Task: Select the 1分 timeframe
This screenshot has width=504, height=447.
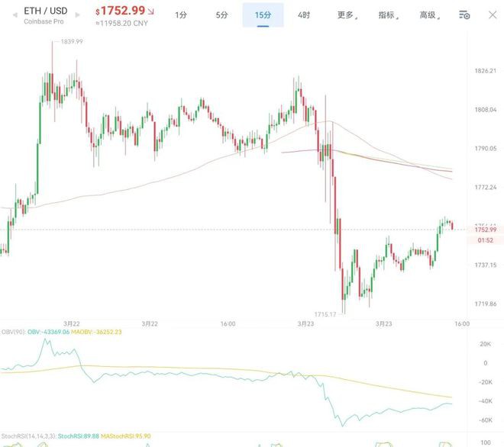Action: pyautogui.click(x=181, y=15)
